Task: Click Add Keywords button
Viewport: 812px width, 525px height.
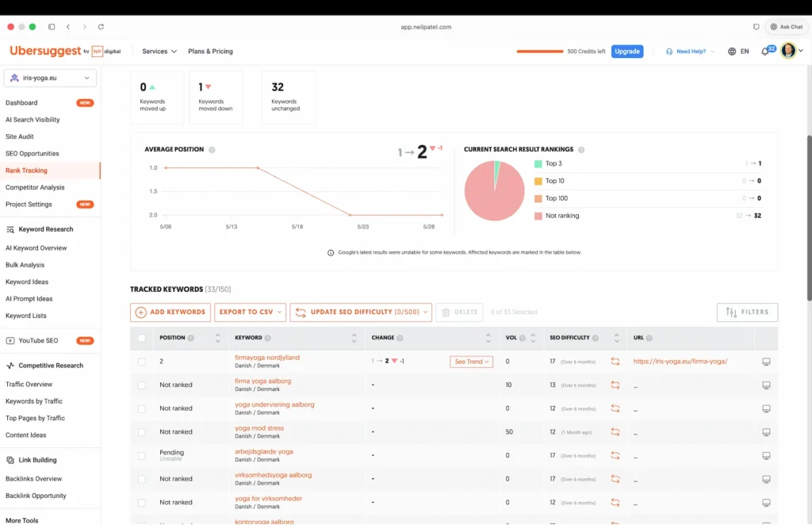Action: tap(170, 312)
